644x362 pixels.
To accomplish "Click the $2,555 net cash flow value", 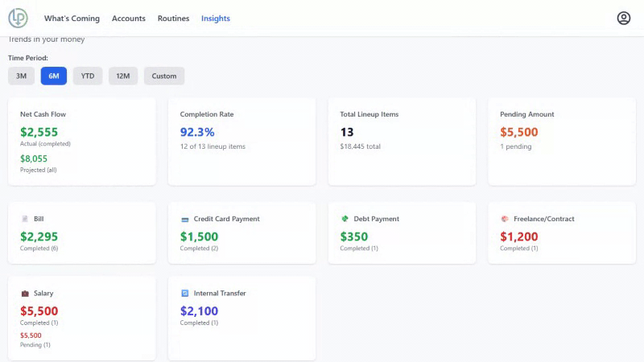I will 39,132.
